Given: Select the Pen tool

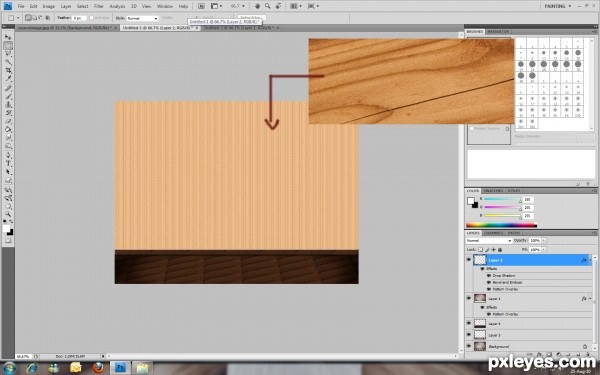Looking at the screenshot, I should pos(8,155).
